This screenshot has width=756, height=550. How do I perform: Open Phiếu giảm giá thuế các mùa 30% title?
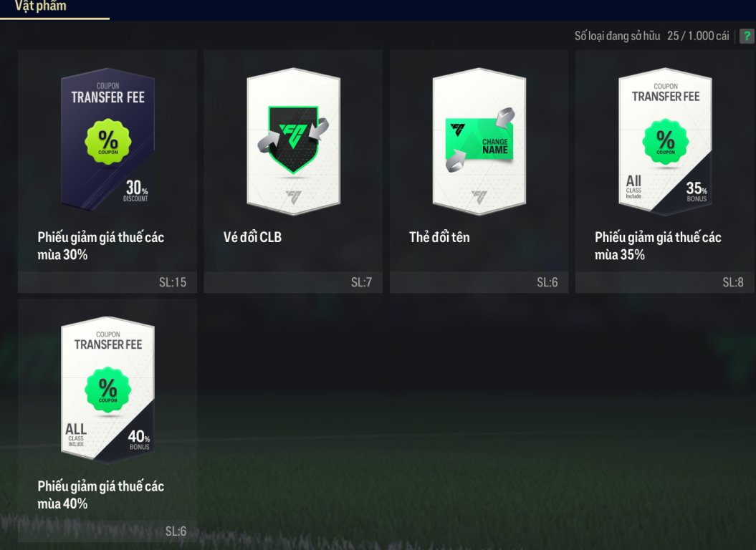pos(101,246)
